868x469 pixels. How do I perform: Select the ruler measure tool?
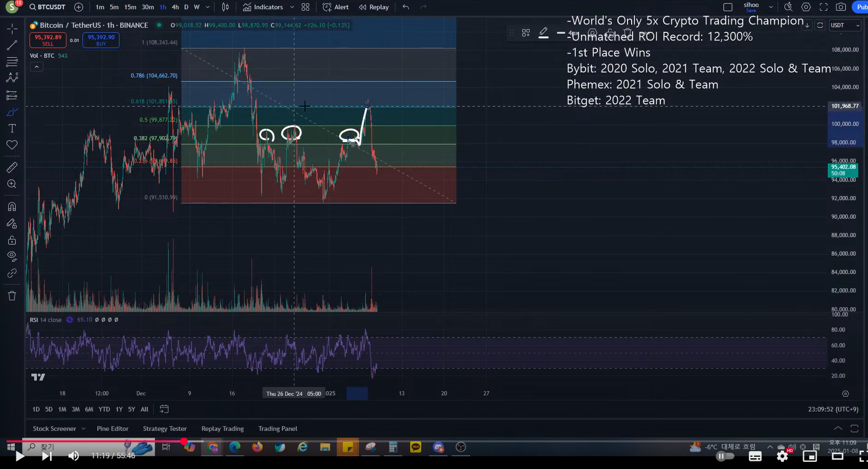click(12, 167)
